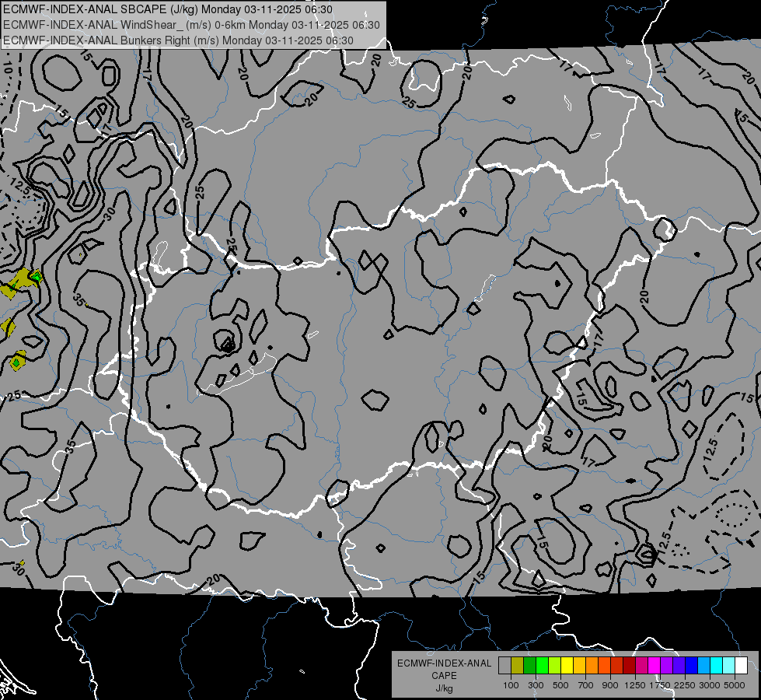
Task: Pick the olive swatch in CAPE legend
Action: click(x=517, y=665)
